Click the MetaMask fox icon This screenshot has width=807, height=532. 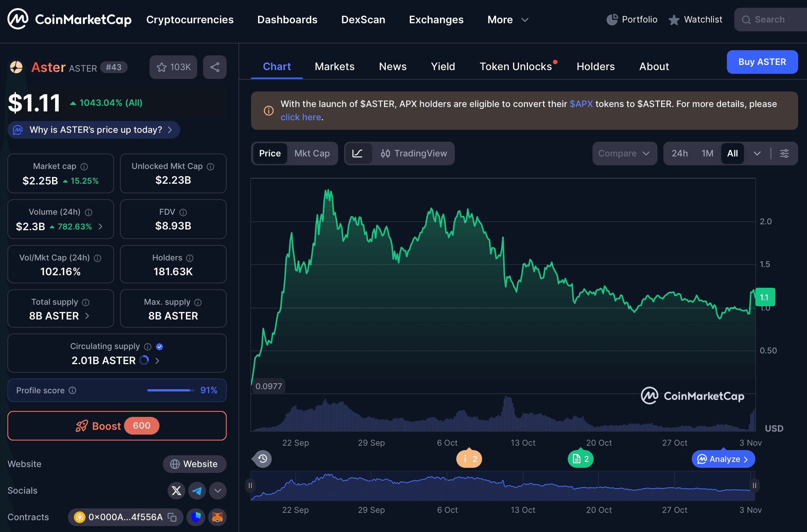pyautogui.click(x=217, y=517)
